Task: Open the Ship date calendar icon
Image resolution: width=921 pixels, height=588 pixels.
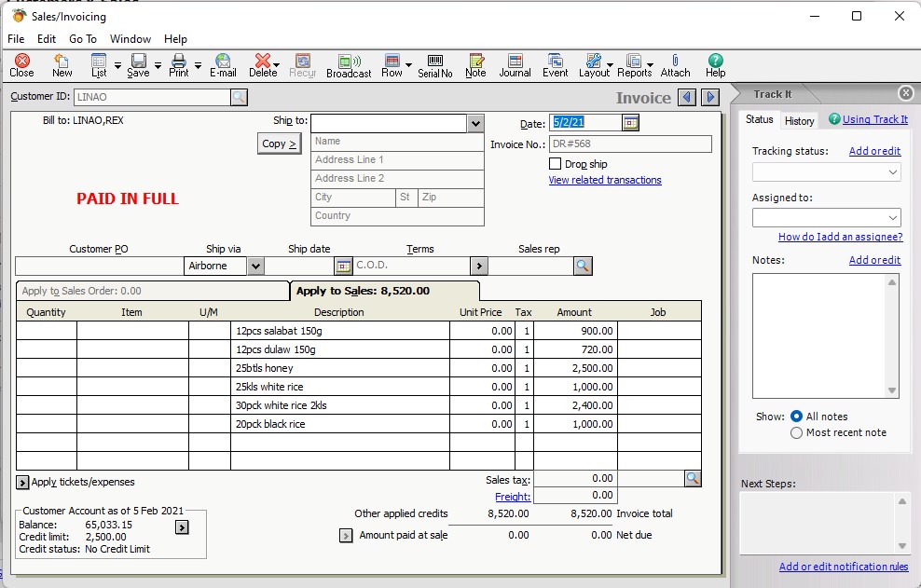Action: click(344, 266)
